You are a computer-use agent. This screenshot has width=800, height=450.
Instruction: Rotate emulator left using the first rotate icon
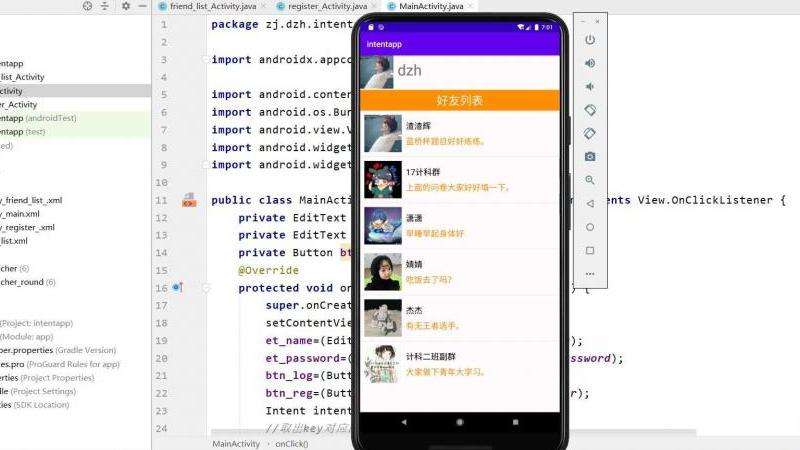coord(590,110)
